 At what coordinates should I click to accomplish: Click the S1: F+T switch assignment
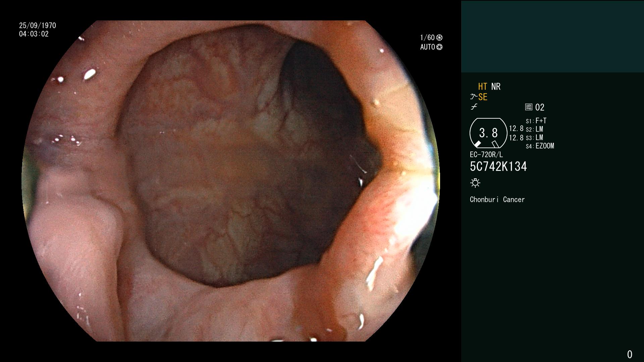point(536,121)
